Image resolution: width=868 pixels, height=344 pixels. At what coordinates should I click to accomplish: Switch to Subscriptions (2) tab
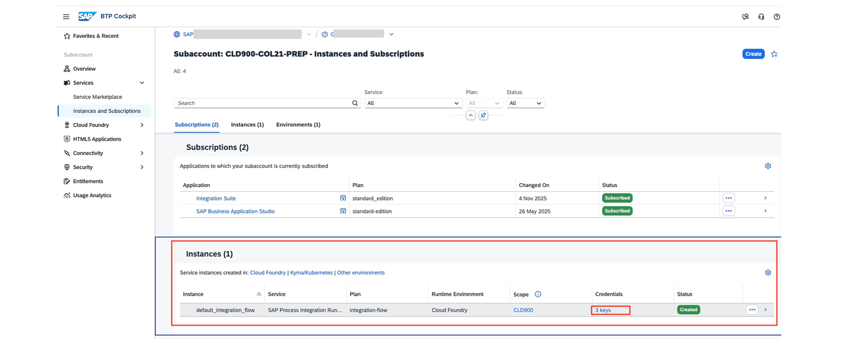click(x=196, y=125)
